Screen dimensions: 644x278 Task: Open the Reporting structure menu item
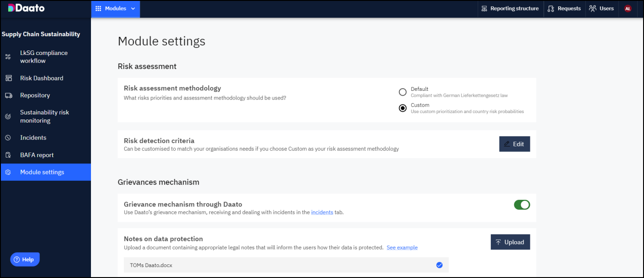tap(510, 9)
